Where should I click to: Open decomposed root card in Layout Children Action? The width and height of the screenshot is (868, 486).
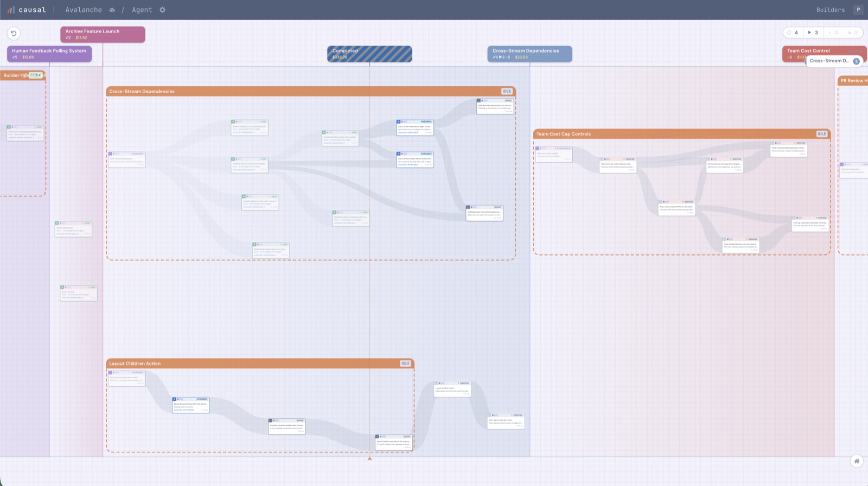126,379
